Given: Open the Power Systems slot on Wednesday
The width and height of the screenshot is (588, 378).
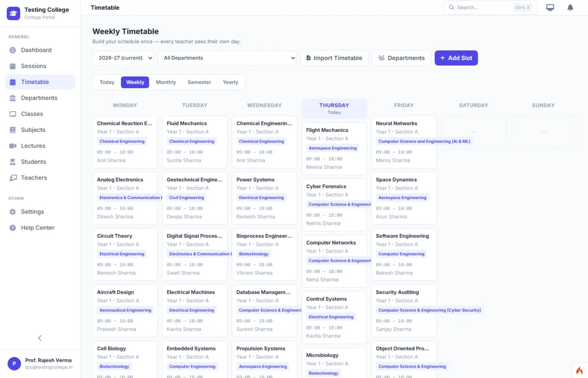Looking at the screenshot, I should (x=265, y=198).
